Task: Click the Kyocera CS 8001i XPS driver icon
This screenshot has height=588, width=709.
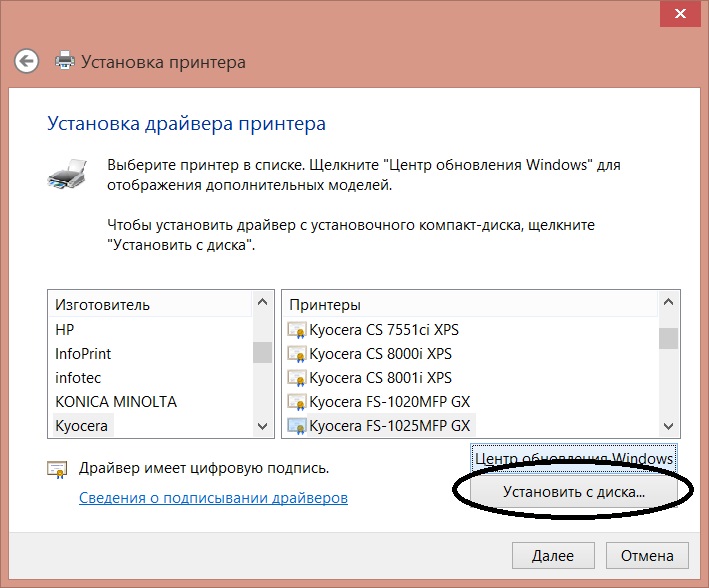Action: coord(297,378)
